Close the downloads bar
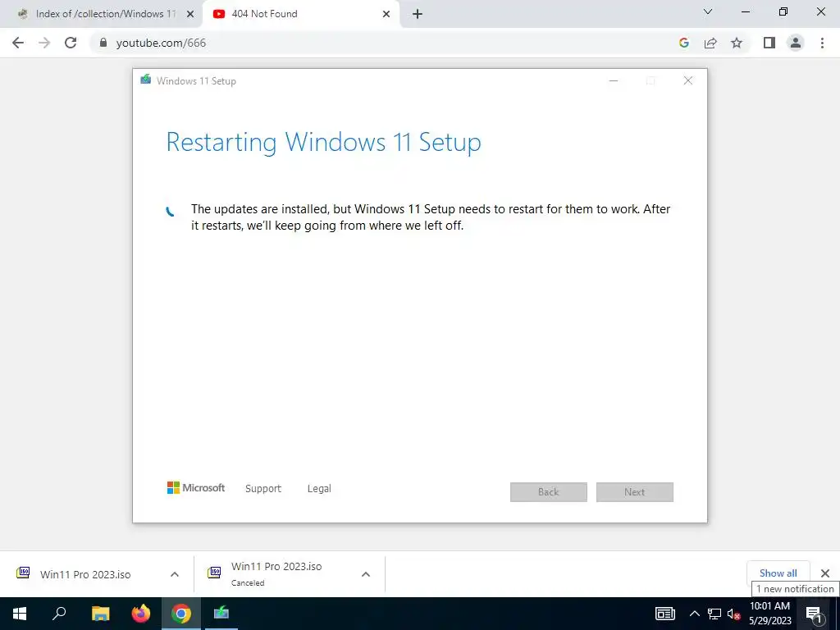This screenshot has height=630, width=840. click(x=825, y=573)
